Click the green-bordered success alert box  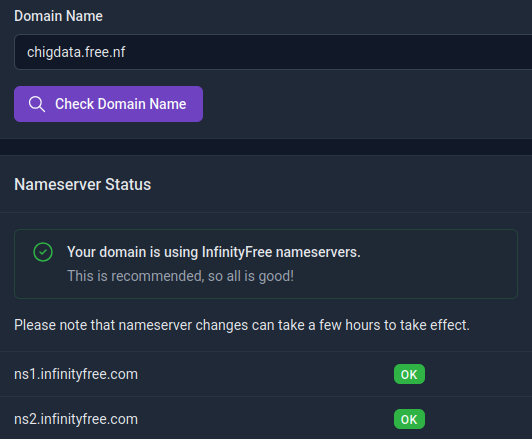pyautogui.click(x=266, y=264)
